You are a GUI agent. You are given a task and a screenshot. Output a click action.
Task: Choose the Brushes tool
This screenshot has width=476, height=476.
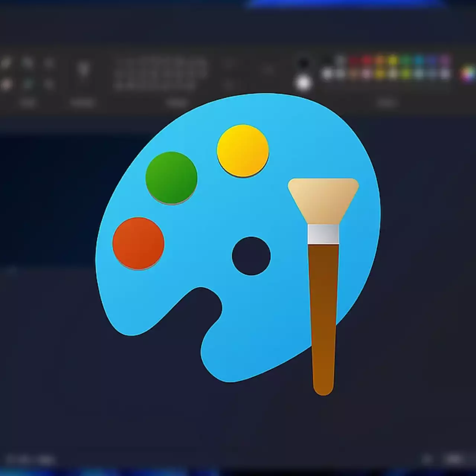(83, 69)
